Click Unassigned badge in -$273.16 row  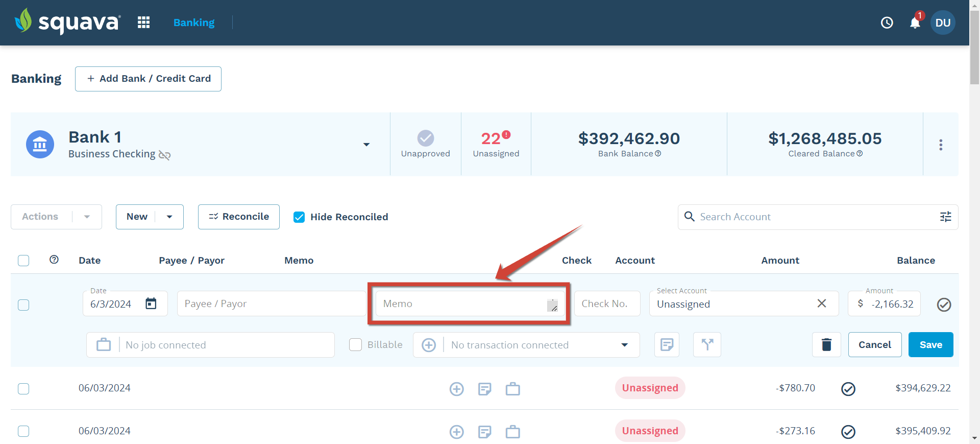[650, 431]
